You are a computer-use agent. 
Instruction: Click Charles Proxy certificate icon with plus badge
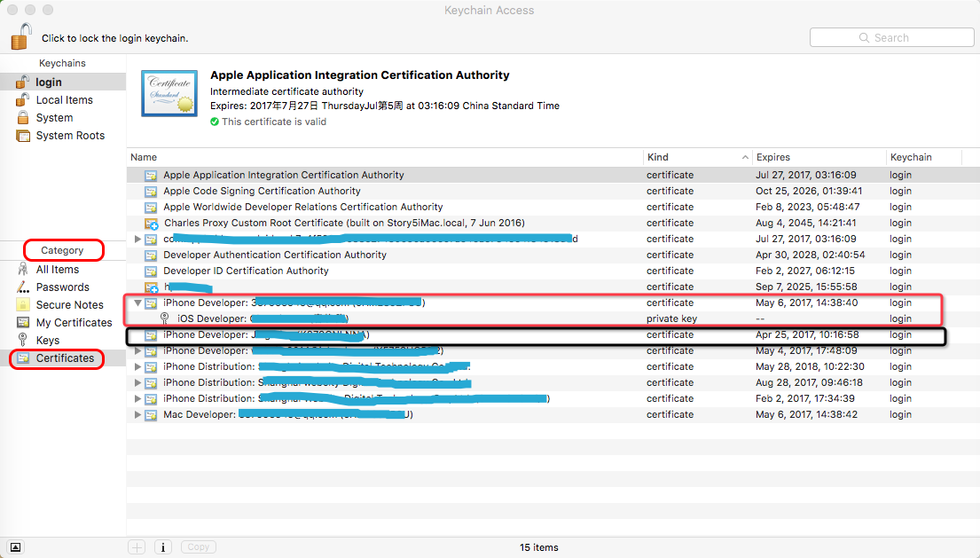[x=152, y=224]
